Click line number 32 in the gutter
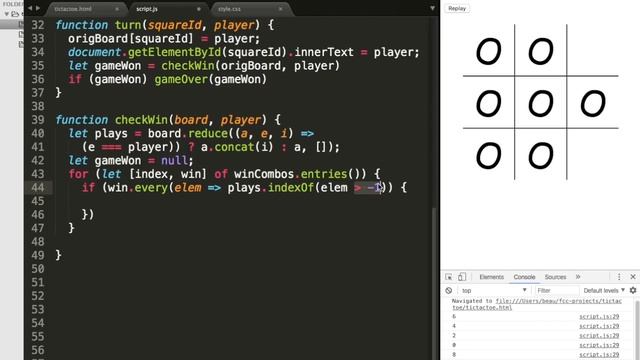 [38, 25]
